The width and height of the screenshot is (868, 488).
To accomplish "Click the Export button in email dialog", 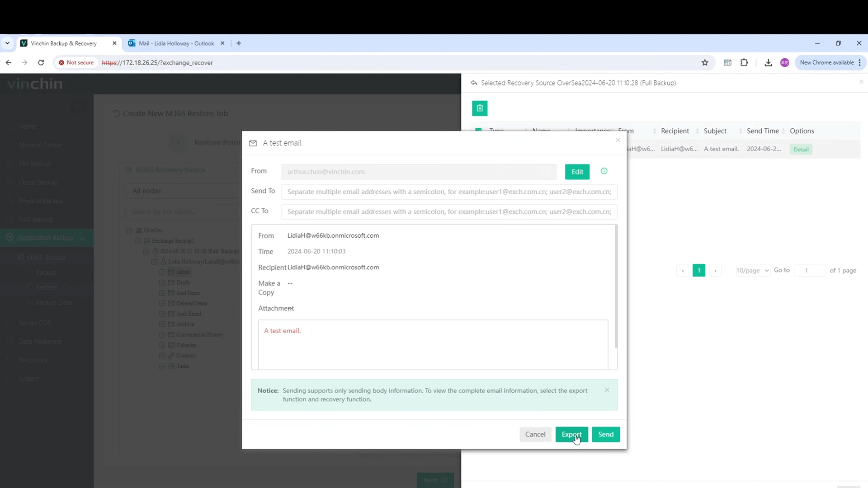I will [x=571, y=434].
